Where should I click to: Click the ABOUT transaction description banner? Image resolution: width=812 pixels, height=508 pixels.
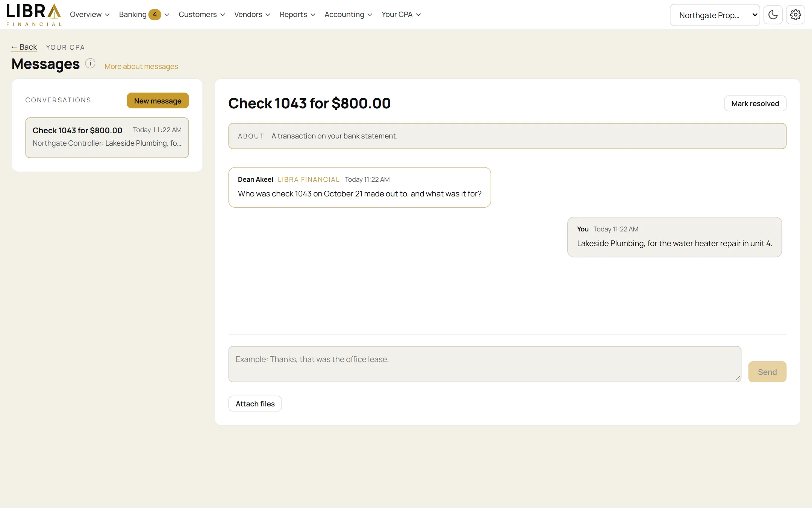click(x=507, y=136)
